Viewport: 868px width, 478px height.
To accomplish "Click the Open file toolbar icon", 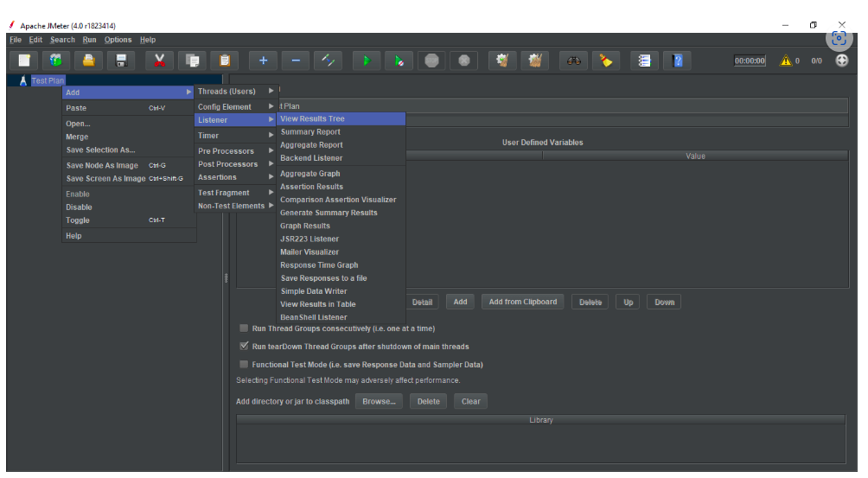I will click(x=87, y=61).
